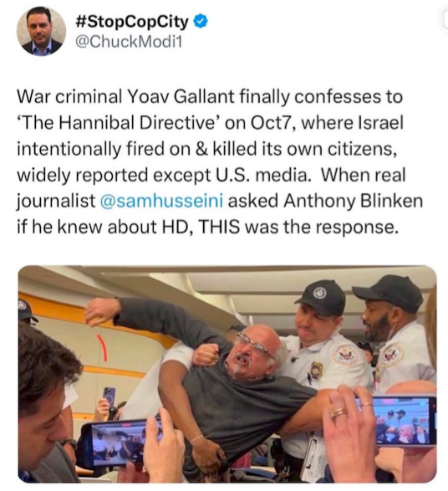The height and width of the screenshot is (491, 448).
Task: Open the #StopCopCity display name
Action: (x=133, y=22)
